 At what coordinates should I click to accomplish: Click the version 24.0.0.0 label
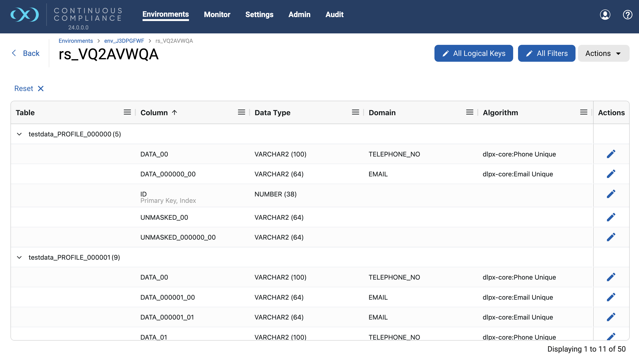tap(78, 28)
